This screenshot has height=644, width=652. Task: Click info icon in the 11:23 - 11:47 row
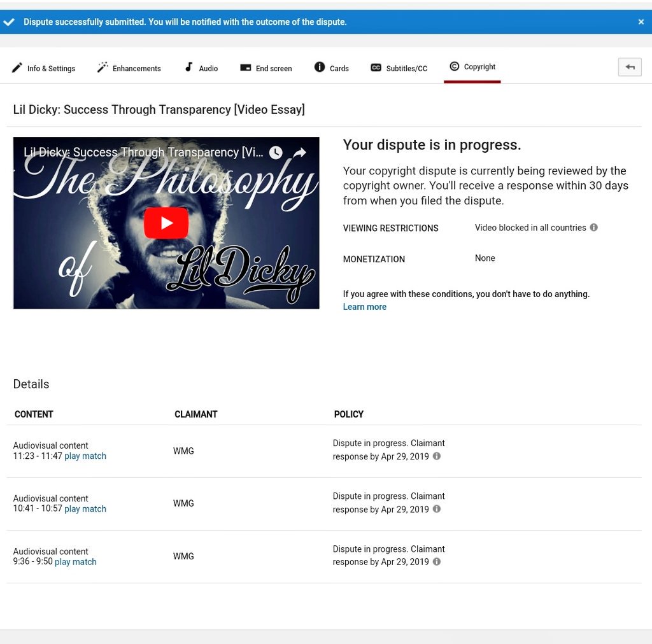pyautogui.click(x=437, y=456)
